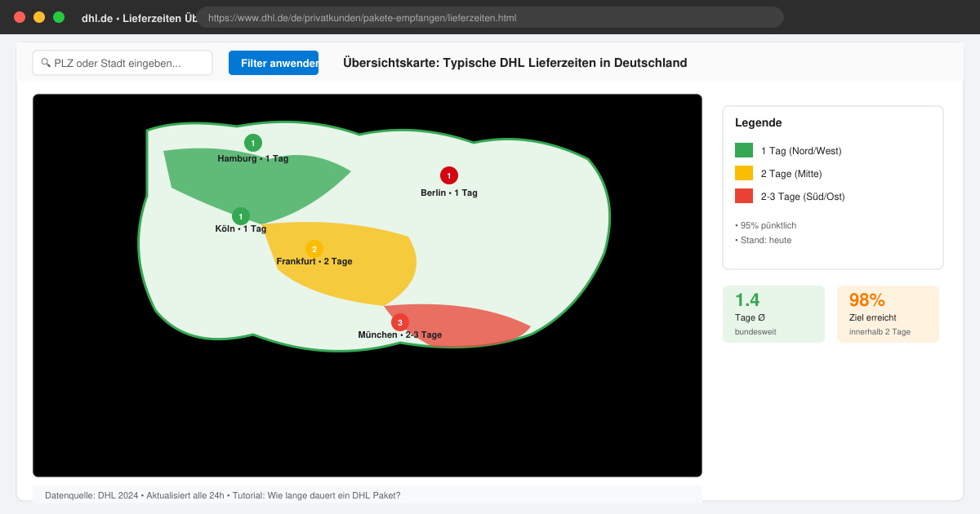Click the 'München • 2-3 Tage' label
The image size is (980, 514).
tap(400, 335)
